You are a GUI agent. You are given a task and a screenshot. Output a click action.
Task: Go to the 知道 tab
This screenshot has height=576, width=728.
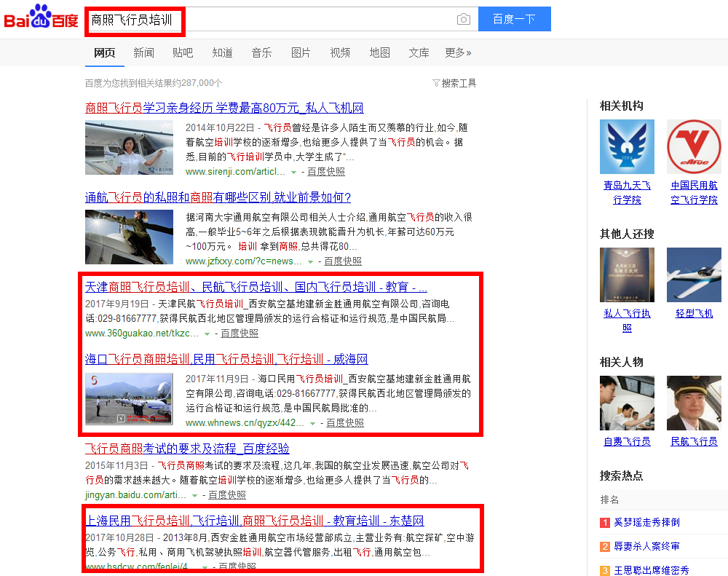pyautogui.click(x=222, y=53)
